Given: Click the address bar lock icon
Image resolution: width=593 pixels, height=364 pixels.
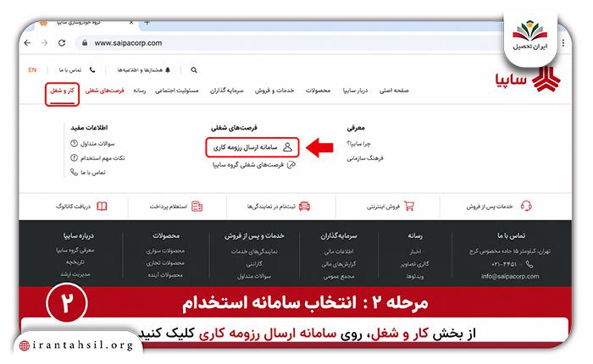Looking at the screenshot, I should [85, 43].
